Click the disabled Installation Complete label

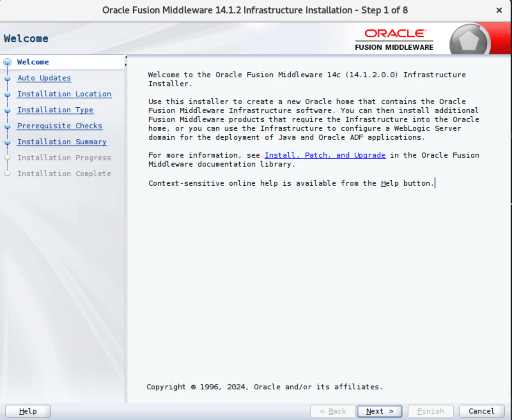[x=64, y=173]
